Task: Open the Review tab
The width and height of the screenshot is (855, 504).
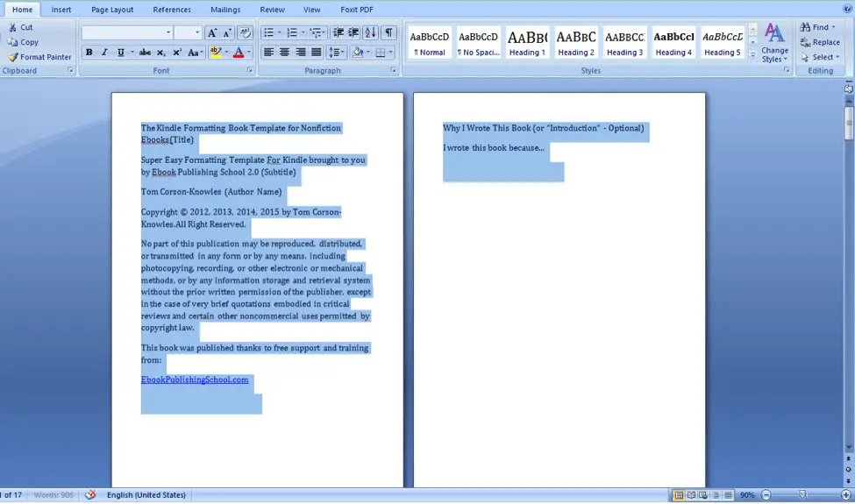Action: [x=272, y=10]
